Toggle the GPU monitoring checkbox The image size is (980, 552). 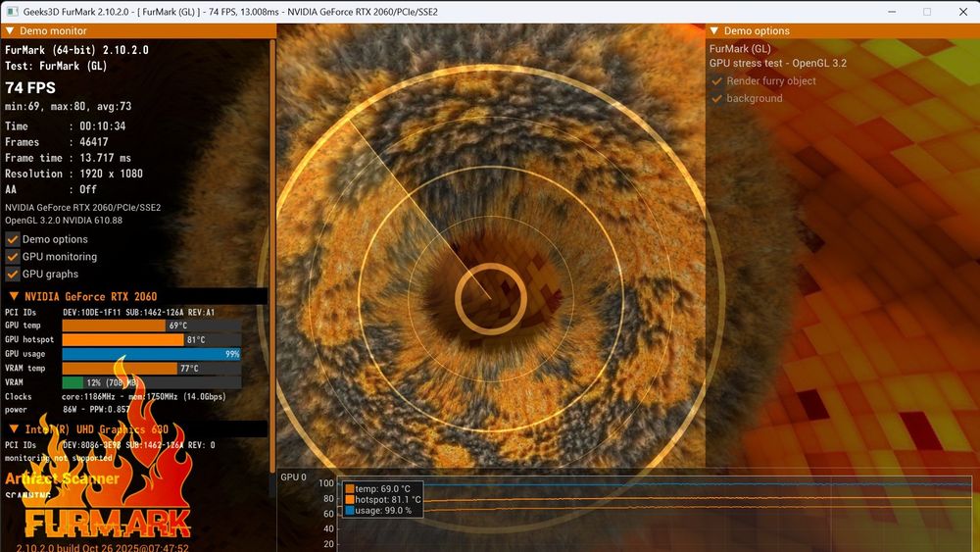point(13,257)
